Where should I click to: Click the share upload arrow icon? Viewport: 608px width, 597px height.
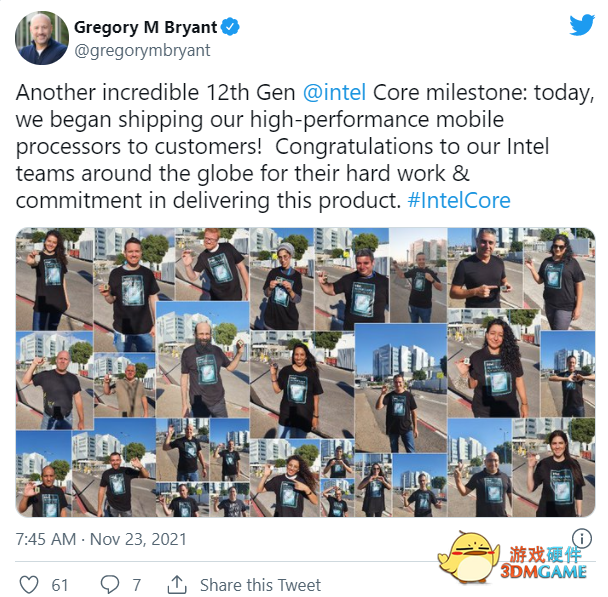177,584
